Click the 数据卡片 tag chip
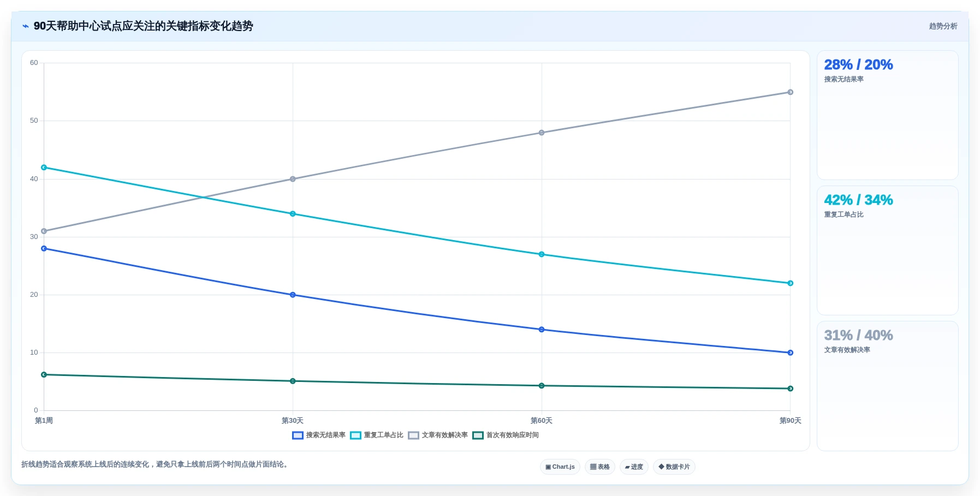This screenshot has height=496, width=980. [674, 467]
